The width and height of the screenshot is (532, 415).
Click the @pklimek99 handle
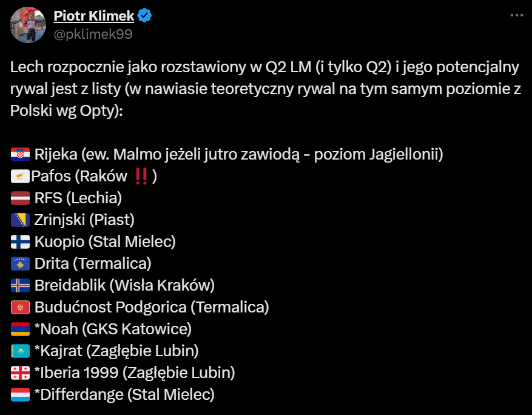pos(93,34)
